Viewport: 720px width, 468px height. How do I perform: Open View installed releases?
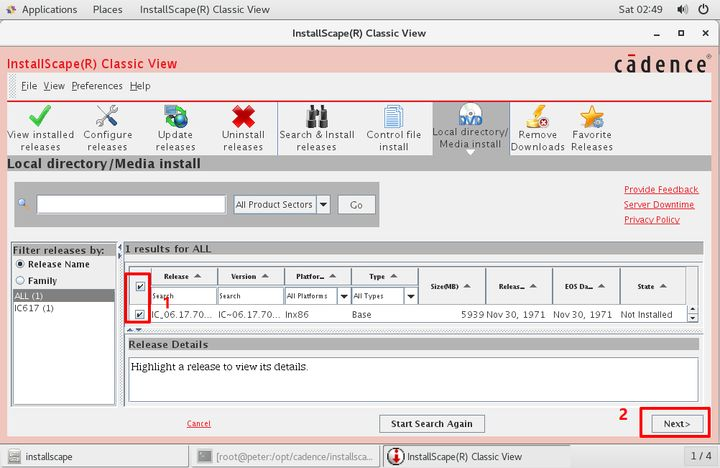(40, 128)
